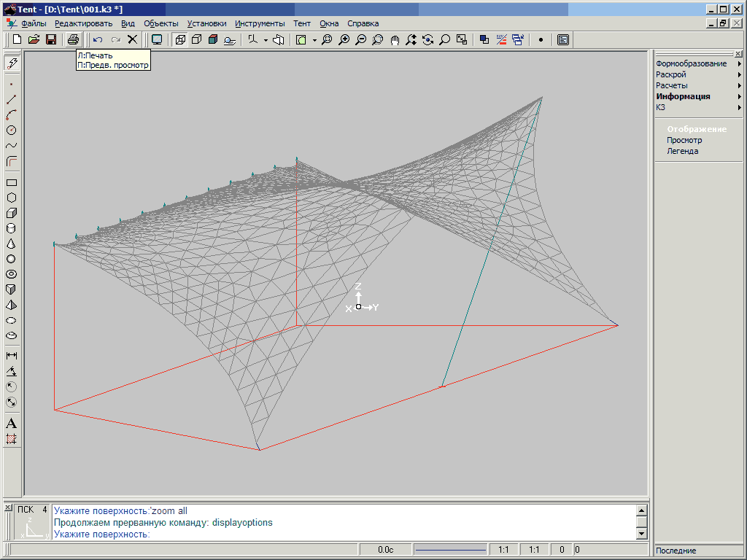Image resolution: width=747 pixels, height=560 pixels.
Task: Open the Инструменты menu
Action: click(x=260, y=23)
